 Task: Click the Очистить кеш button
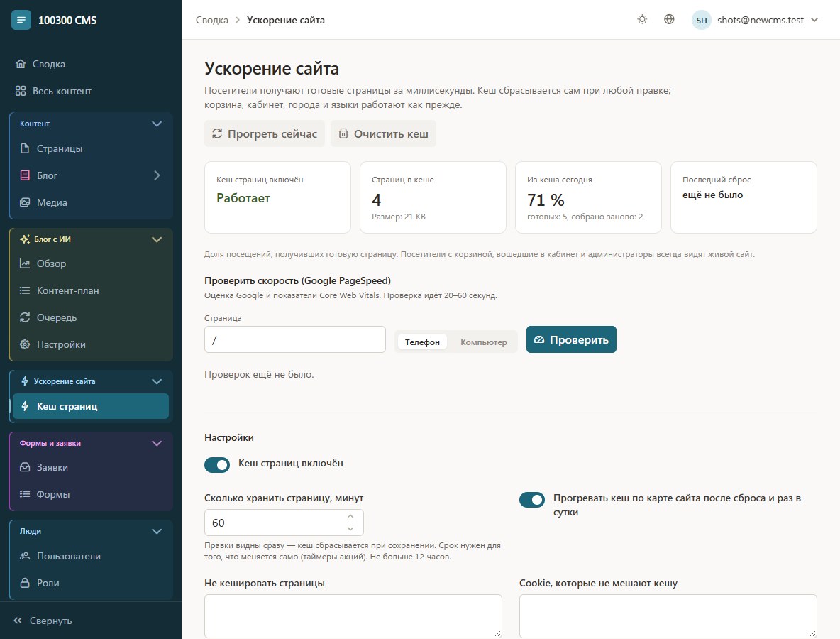tap(383, 133)
